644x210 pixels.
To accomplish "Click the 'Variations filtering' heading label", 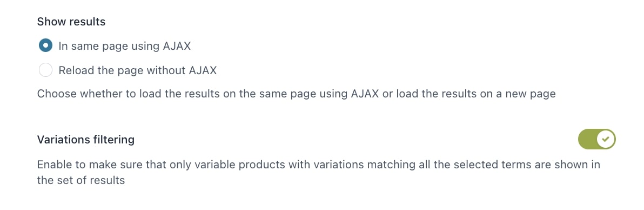I will 86,140.
